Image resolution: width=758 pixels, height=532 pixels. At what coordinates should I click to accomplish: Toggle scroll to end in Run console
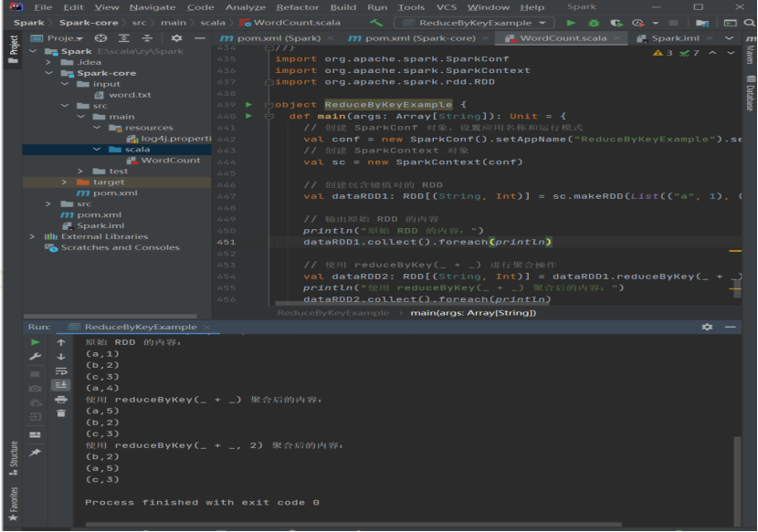(x=61, y=385)
